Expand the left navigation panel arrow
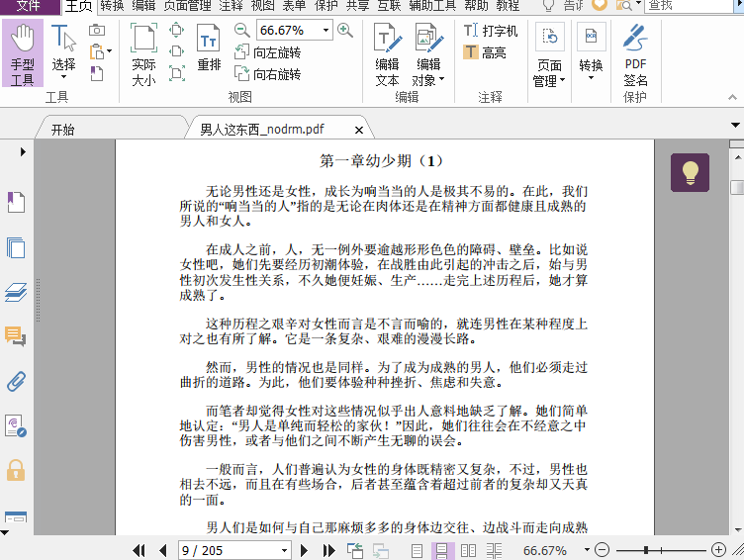The image size is (744, 560). tap(23, 151)
